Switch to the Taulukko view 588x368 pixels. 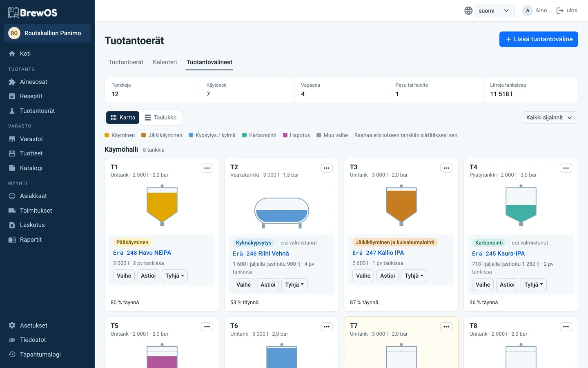click(160, 117)
